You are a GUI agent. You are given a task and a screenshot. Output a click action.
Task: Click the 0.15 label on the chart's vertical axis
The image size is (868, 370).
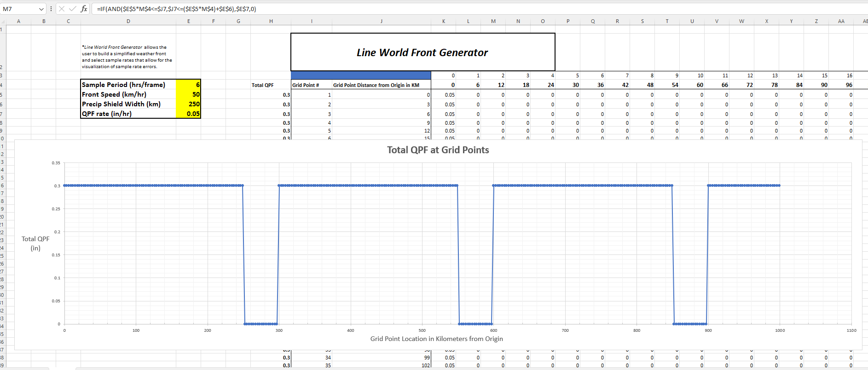coord(56,255)
